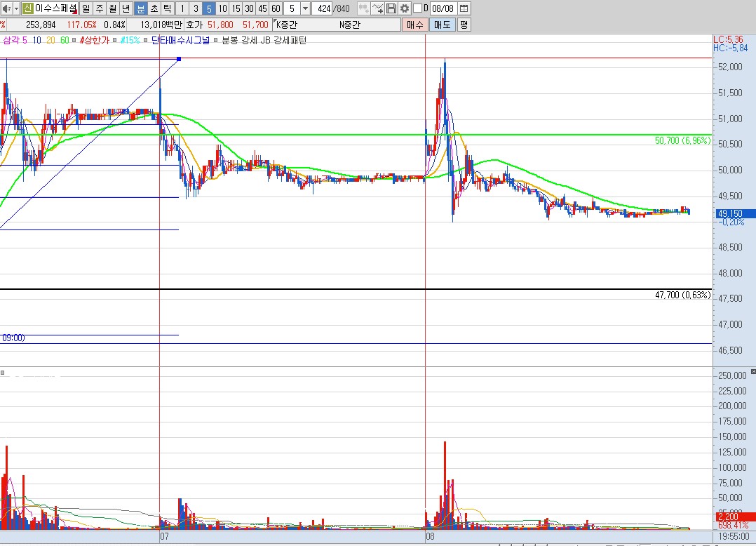
Task: Click the 매도 sell button
Action: tap(442, 25)
